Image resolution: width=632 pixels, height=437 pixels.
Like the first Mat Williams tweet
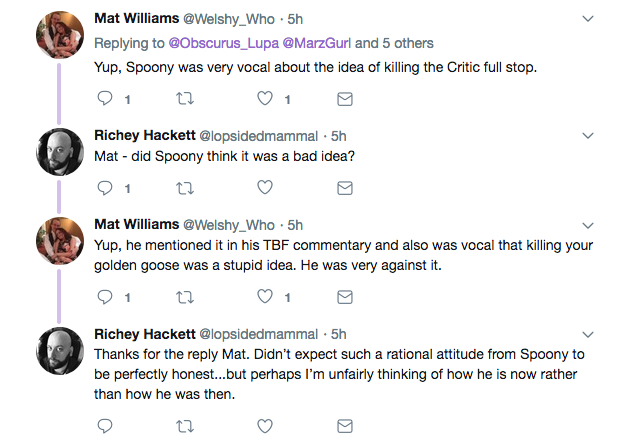[265, 99]
